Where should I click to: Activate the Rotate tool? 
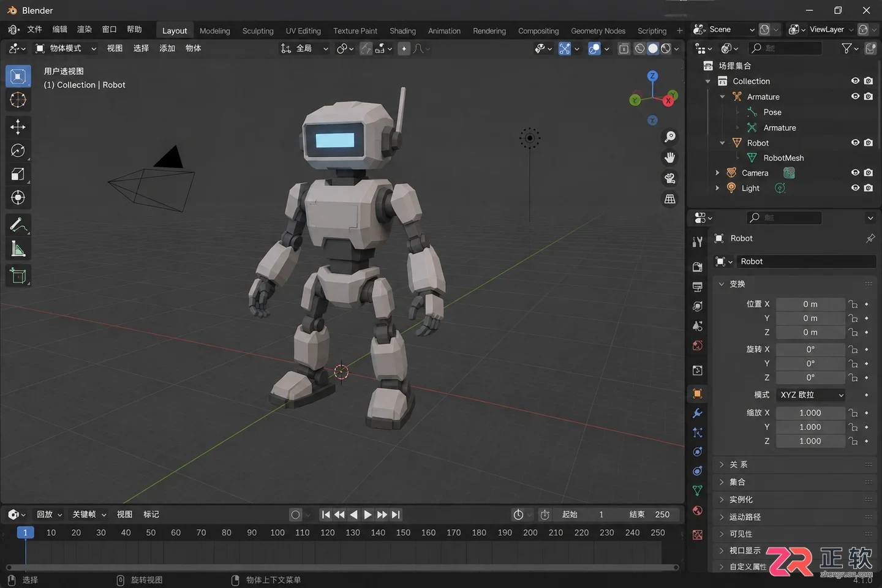click(18, 151)
